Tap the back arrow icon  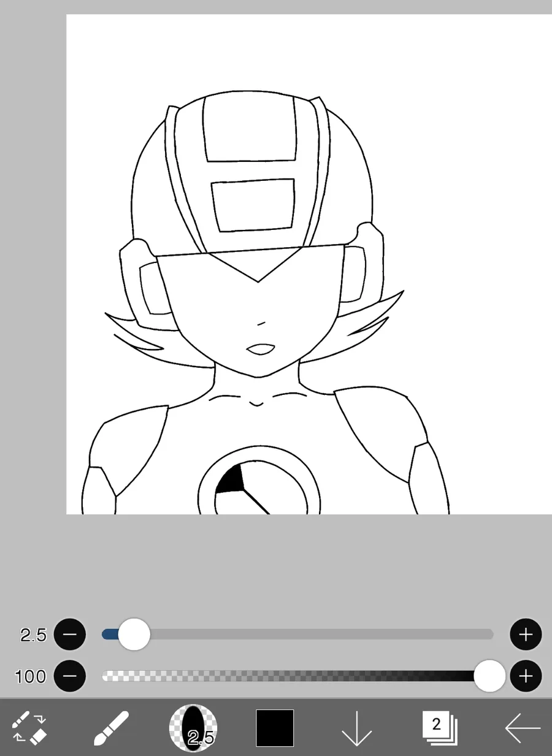tap(523, 728)
